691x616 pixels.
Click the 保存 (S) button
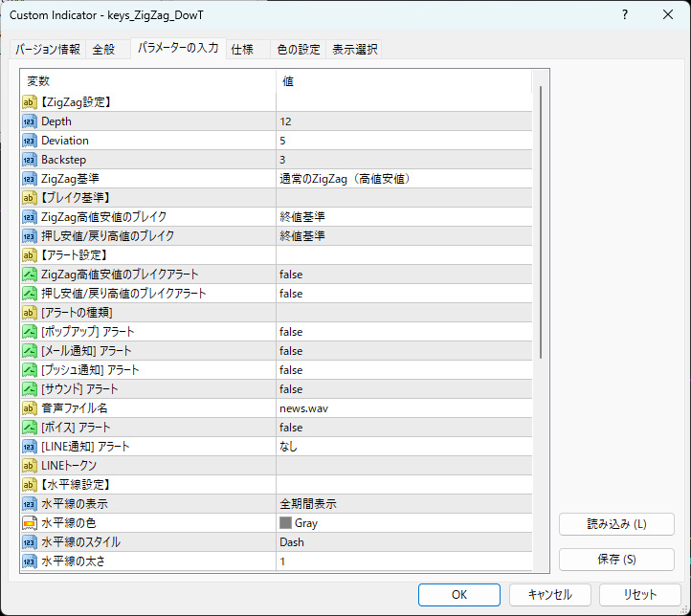[616, 560]
